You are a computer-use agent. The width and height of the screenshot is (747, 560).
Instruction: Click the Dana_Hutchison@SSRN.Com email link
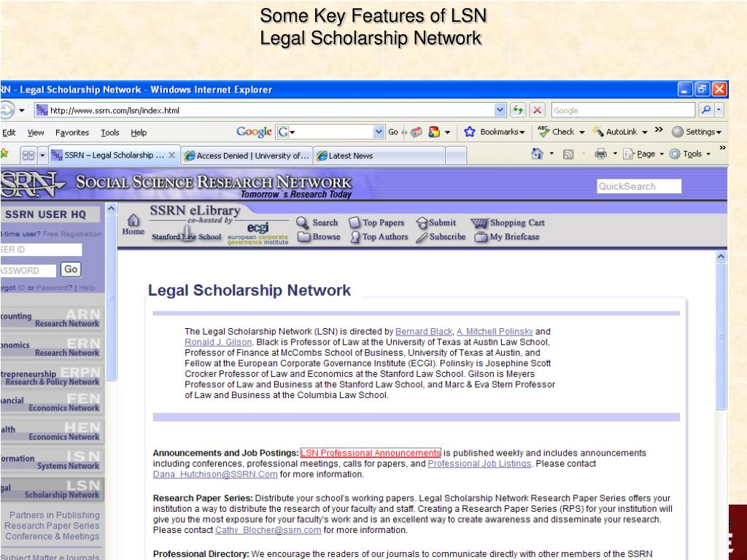click(x=215, y=474)
